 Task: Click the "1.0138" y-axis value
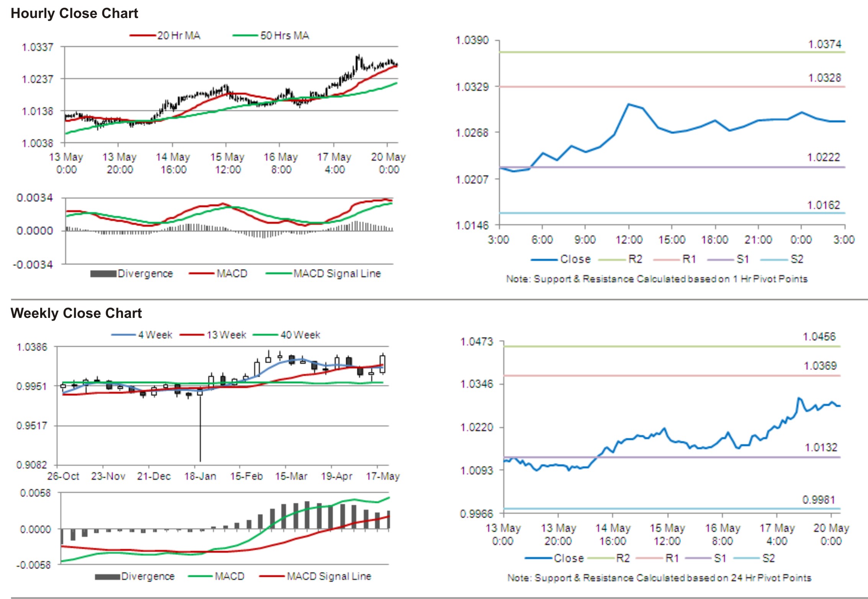point(38,111)
